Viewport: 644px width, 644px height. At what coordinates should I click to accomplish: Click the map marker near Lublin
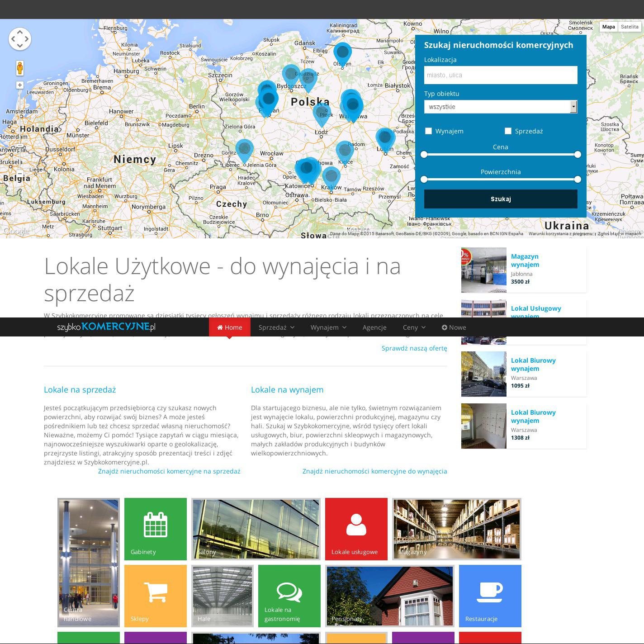pyautogui.click(x=385, y=140)
